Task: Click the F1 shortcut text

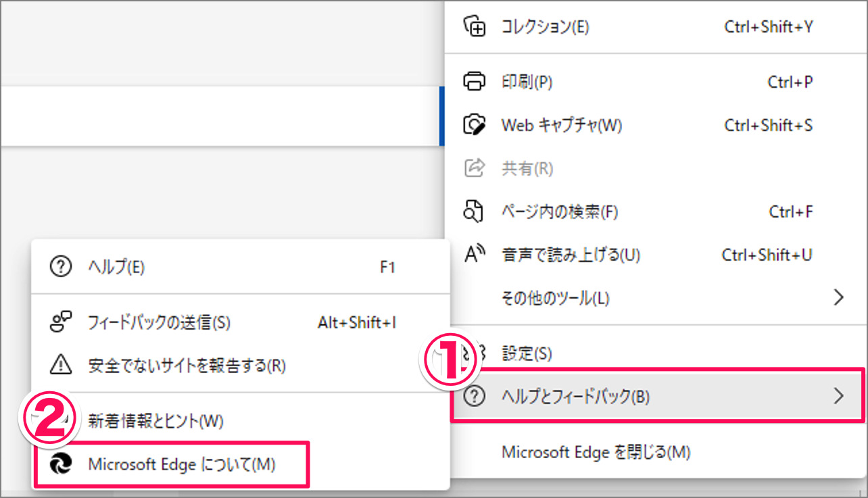Action: coord(387,267)
